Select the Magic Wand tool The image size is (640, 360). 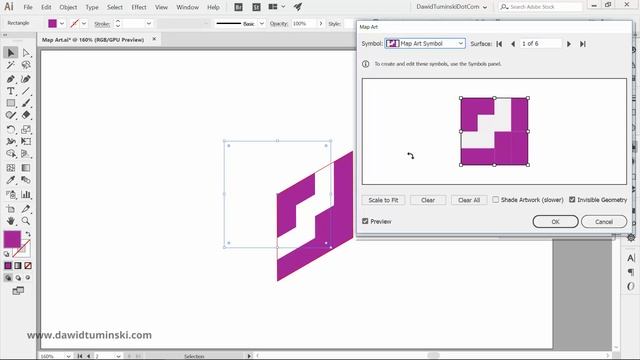pyautogui.click(x=11, y=65)
